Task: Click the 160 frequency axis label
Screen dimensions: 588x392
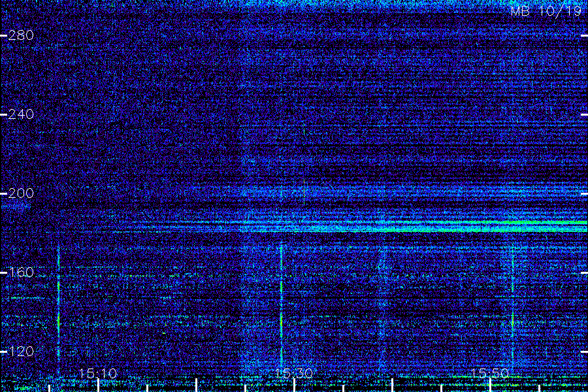Action: point(21,272)
